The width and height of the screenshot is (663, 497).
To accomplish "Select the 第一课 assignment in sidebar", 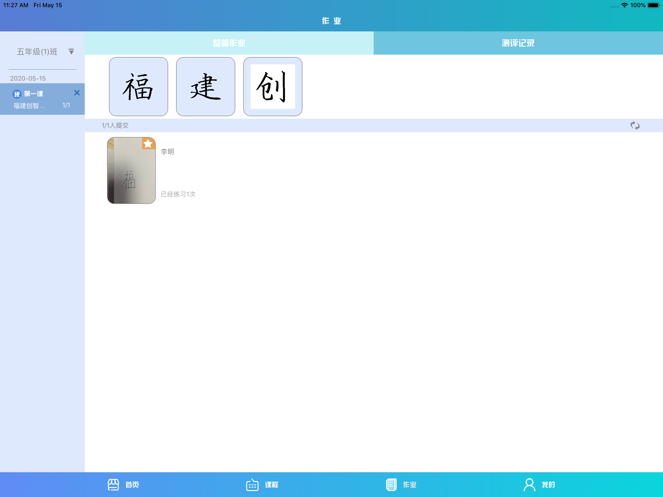I will [40, 100].
